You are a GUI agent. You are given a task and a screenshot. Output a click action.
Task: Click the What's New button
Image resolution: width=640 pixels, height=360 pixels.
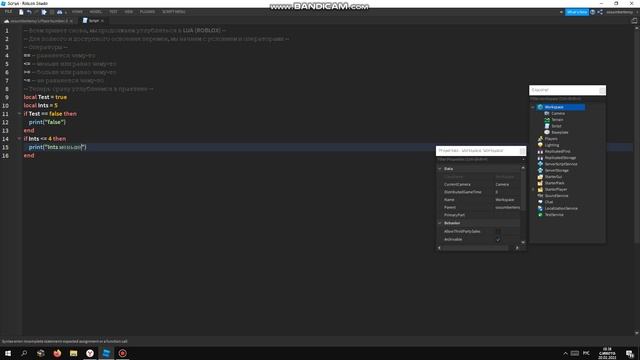coord(577,12)
